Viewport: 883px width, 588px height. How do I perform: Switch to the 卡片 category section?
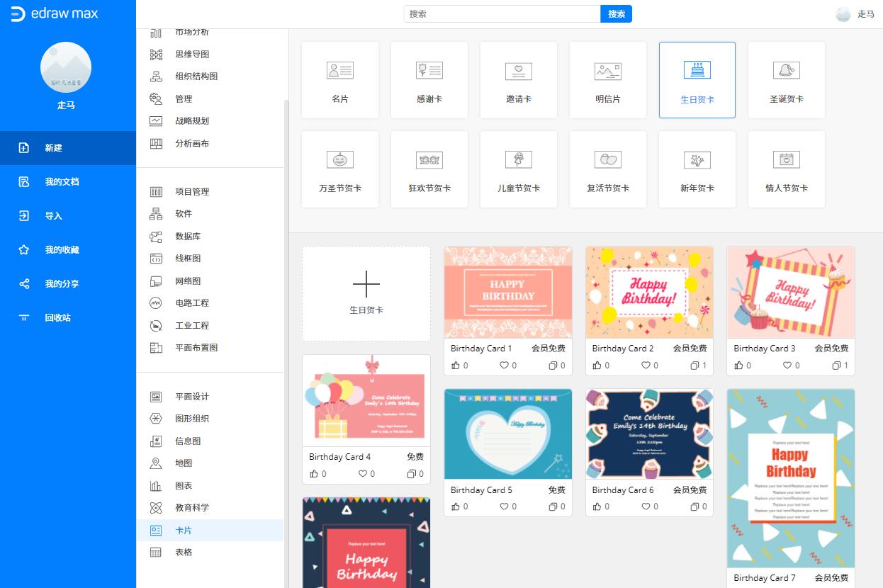(x=184, y=529)
